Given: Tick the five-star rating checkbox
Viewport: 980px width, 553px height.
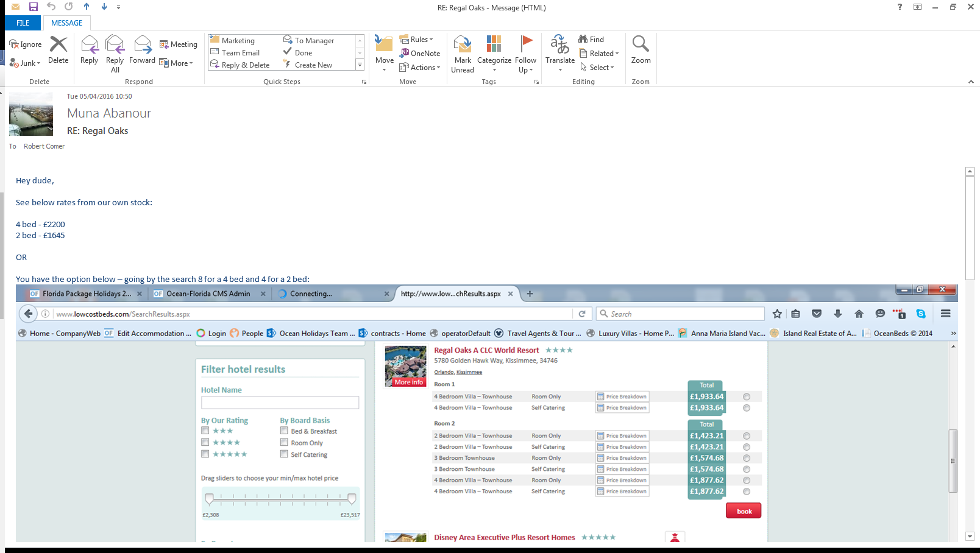Looking at the screenshot, I should point(205,454).
